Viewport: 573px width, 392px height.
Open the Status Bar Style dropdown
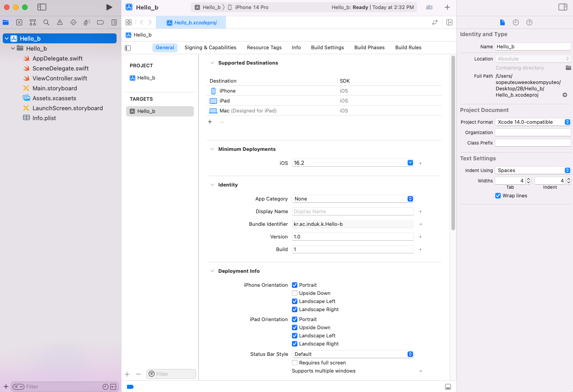click(x=353, y=354)
